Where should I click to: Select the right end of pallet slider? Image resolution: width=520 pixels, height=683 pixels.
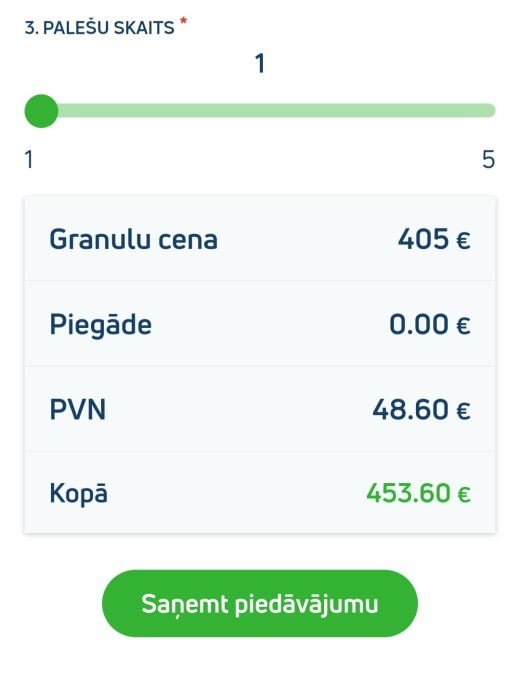(490, 111)
